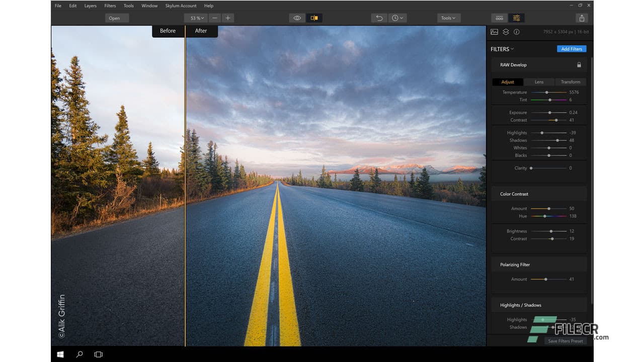Click the Save Filters Preset button
Image resolution: width=644 pixels, height=362 pixels.
coord(565,341)
